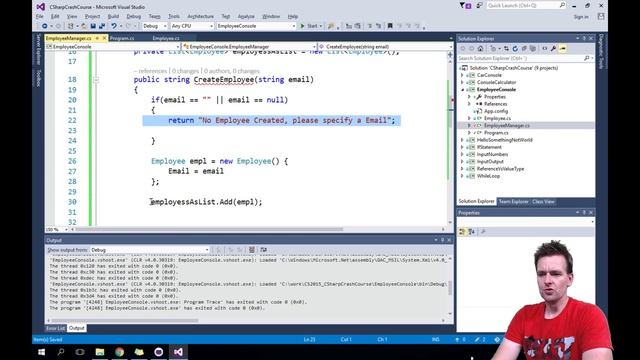Open File Explorer from the taskbar
This screenshot has width=640, height=360.
(x=100, y=352)
